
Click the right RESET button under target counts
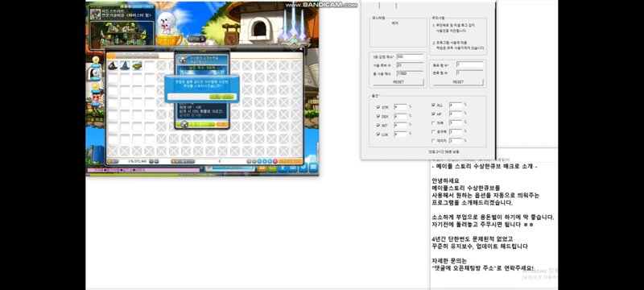click(x=458, y=82)
